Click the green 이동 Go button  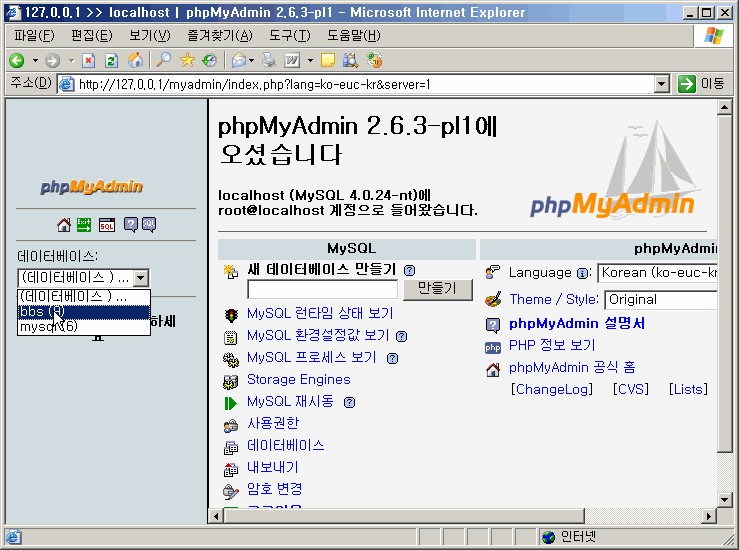point(701,84)
